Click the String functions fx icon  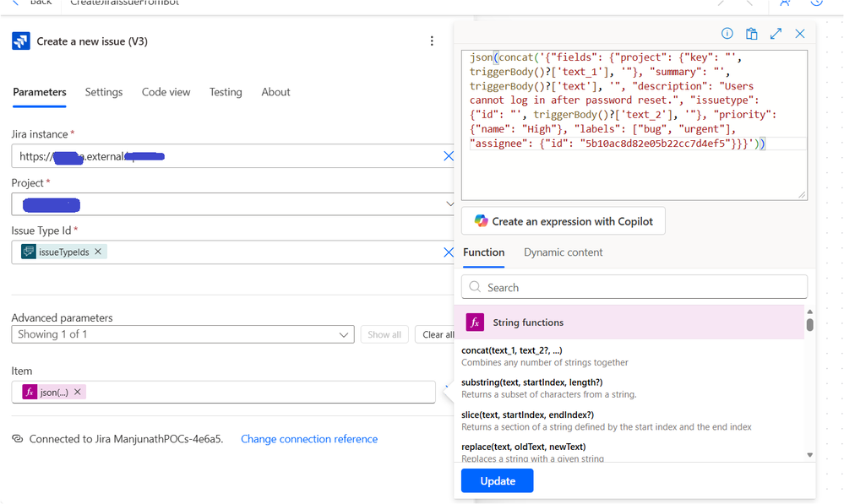(475, 322)
